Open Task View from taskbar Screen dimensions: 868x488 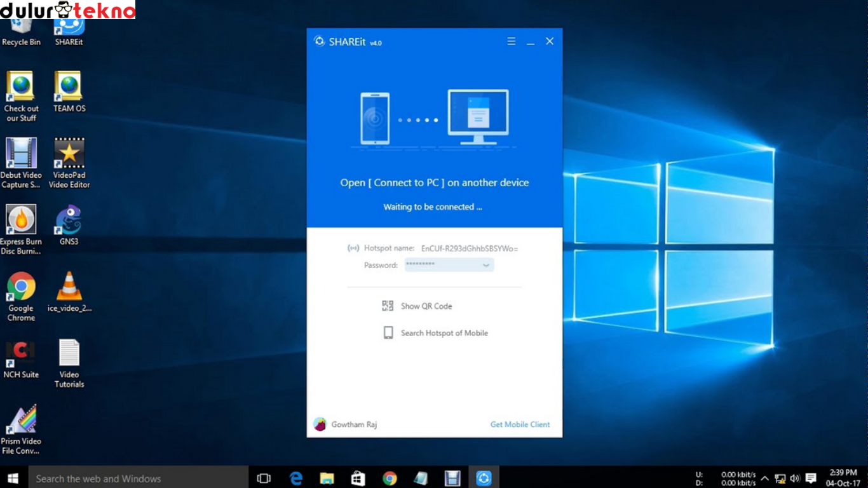[264, 478]
